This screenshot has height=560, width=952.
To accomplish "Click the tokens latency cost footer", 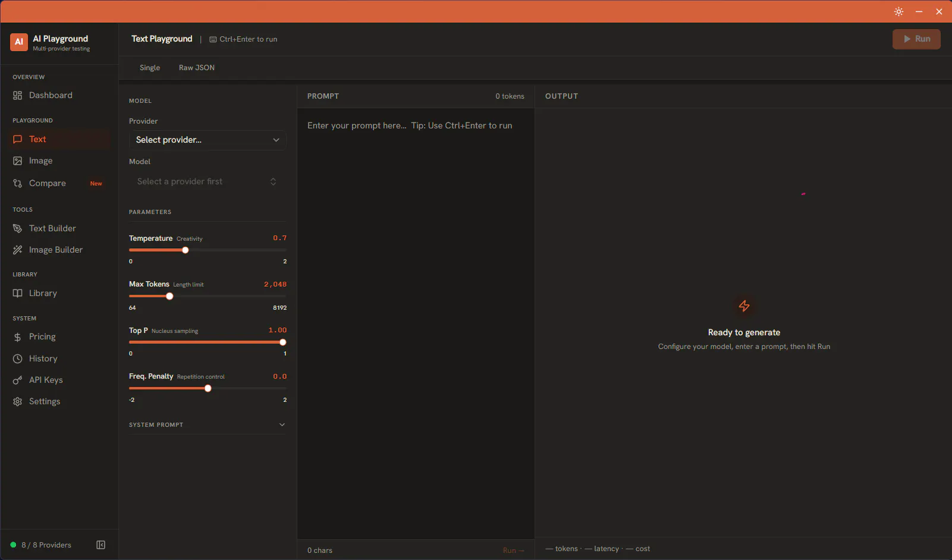I will tap(598, 549).
